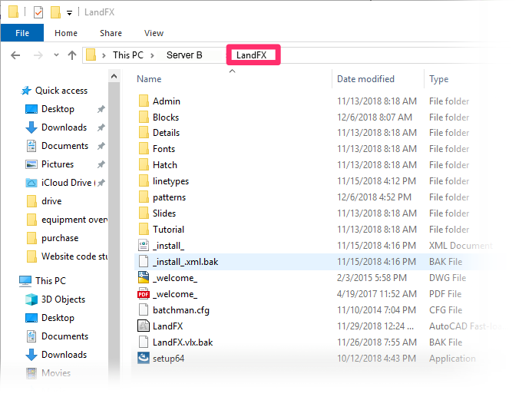Select the Details folder icon
The height and width of the screenshot is (397, 532).
pos(144,132)
